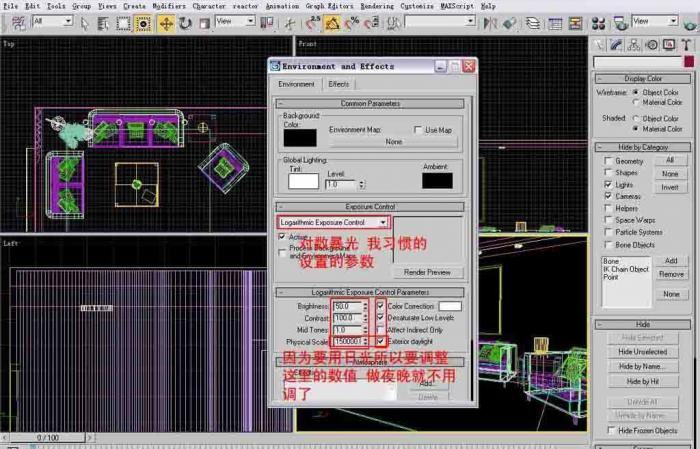Image resolution: width=700 pixels, height=449 pixels.
Task: Collapse Logarithmic Exposure Control Parameters rollout
Action: [370, 292]
